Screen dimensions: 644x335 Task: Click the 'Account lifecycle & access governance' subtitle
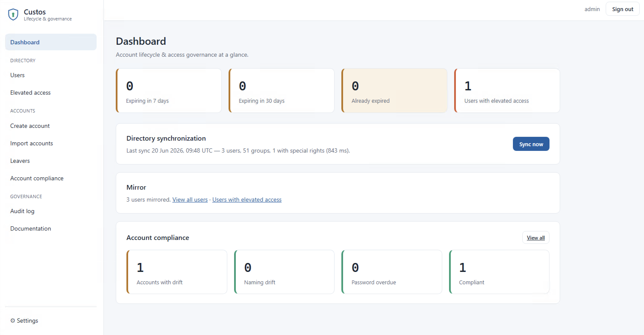182,55
